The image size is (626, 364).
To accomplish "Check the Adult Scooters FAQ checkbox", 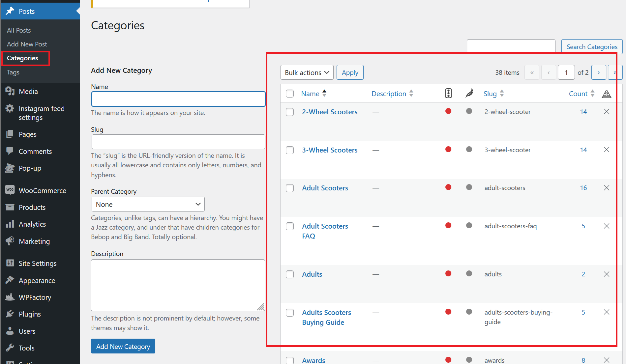I will pyautogui.click(x=290, y=226).
